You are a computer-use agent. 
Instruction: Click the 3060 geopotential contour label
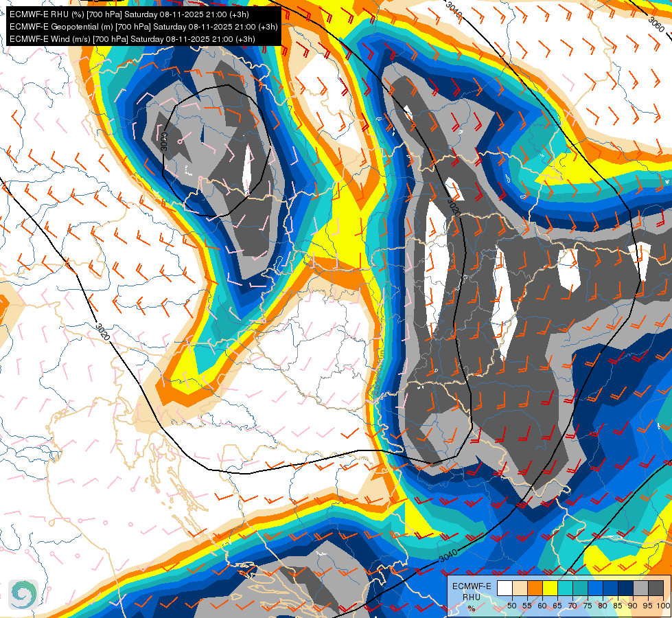656,25
